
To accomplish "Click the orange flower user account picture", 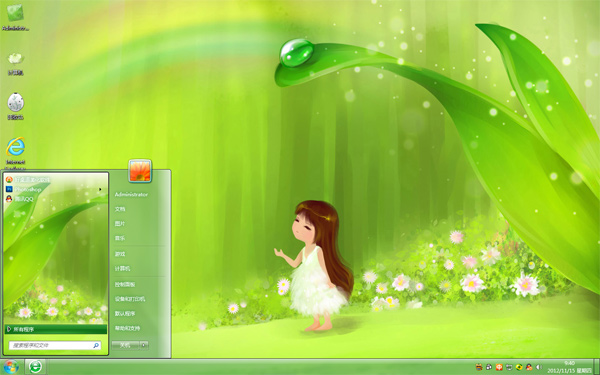I will coord(140,171).
